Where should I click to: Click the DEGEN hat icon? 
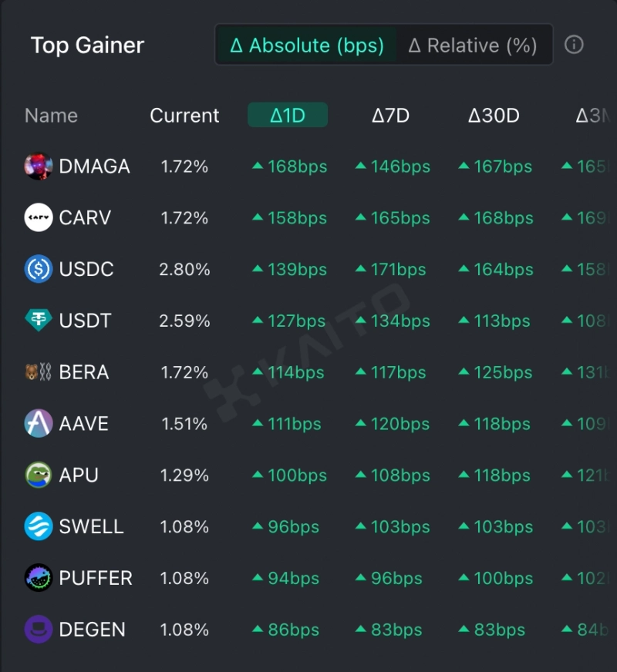[39, 630]
